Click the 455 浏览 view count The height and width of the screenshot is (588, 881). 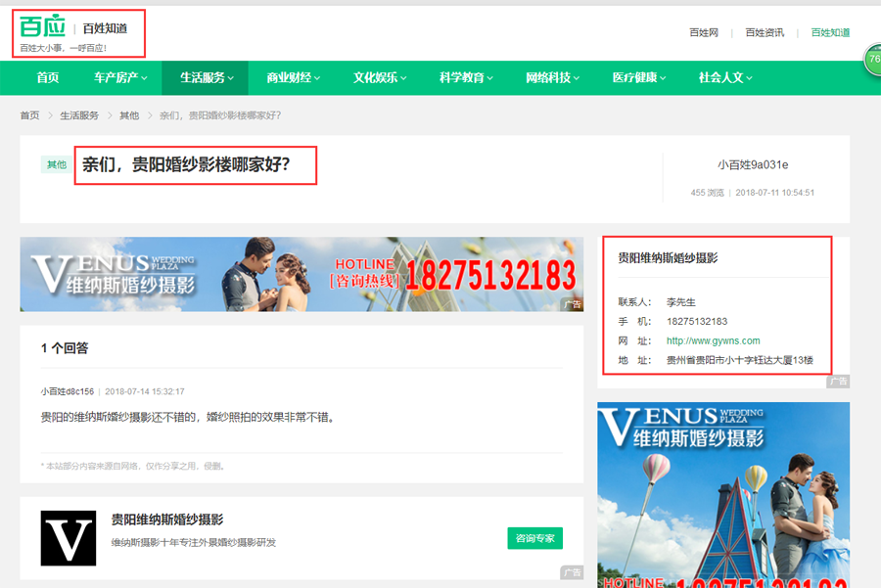708,193
